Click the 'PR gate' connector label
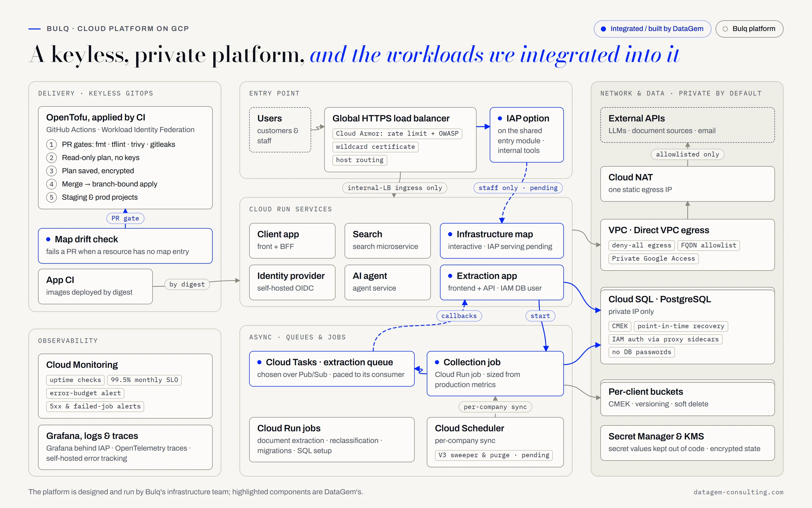 125,218
